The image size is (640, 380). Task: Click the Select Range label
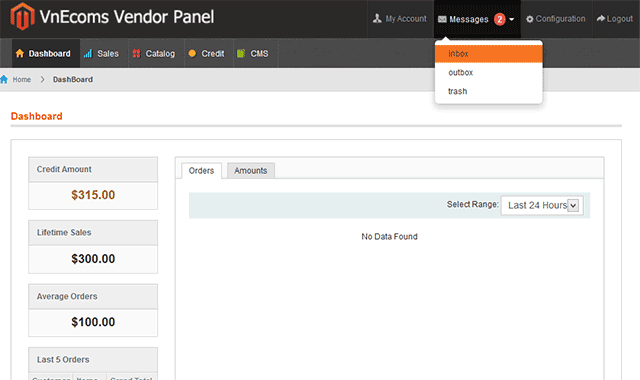pyautogui.click(x=473, y=204)
